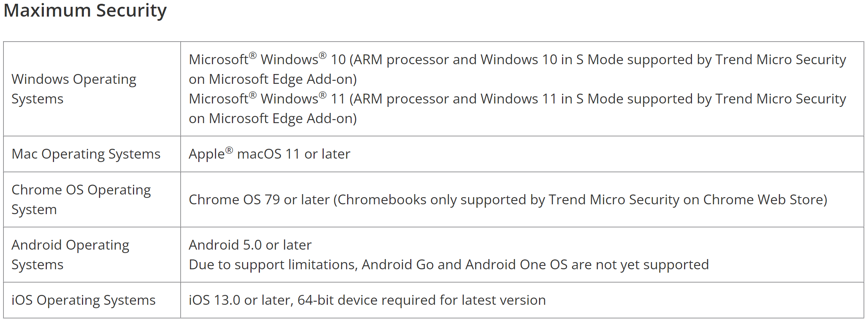Select the iOS Operating Systems cell
Image resolution: width=868 pixels, height=321 pixels.
click(83, 300)
